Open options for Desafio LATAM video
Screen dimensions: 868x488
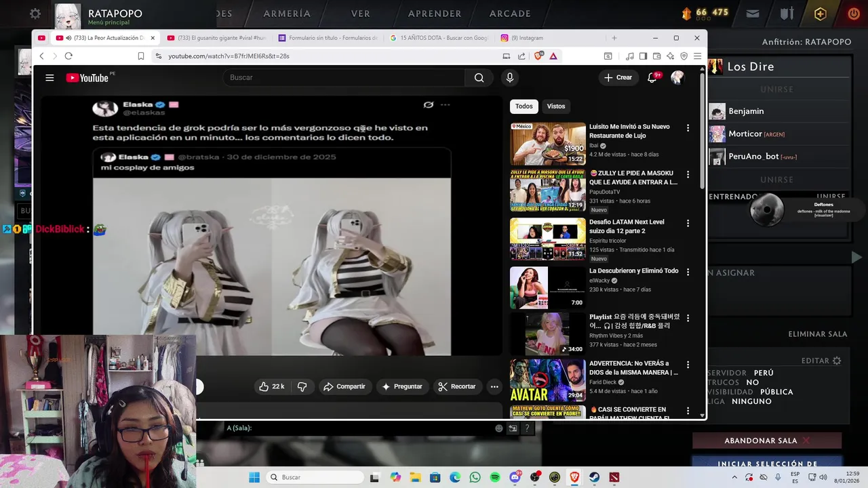click(688, 223)
